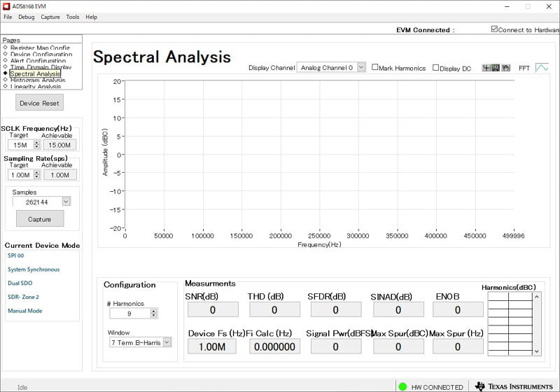
Task: Open the Linearity Analysis page
Action: [x=36, y=86]
